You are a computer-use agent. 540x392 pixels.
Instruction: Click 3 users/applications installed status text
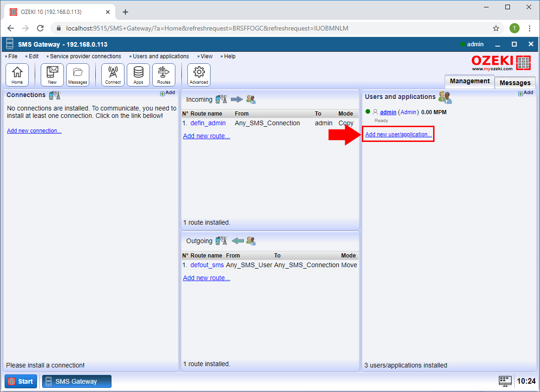(x=406, y=365)
